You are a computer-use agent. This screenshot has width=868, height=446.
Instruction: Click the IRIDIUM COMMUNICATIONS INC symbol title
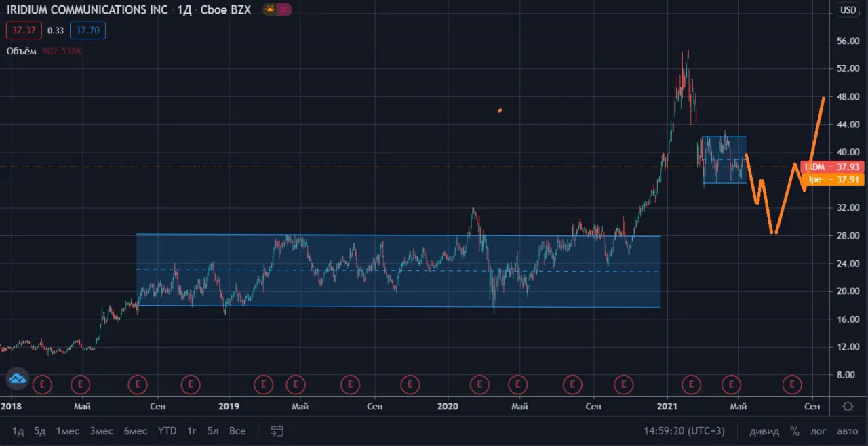pos(87,9)
